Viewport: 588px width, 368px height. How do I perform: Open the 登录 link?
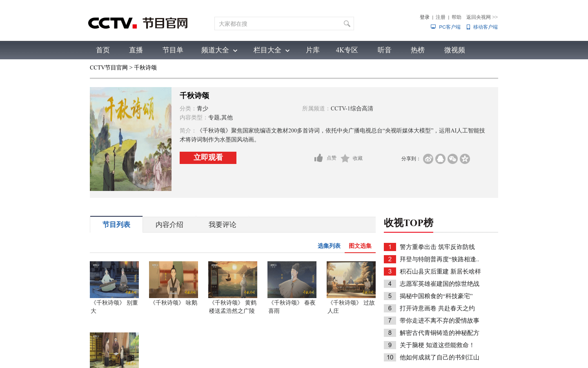425,17
